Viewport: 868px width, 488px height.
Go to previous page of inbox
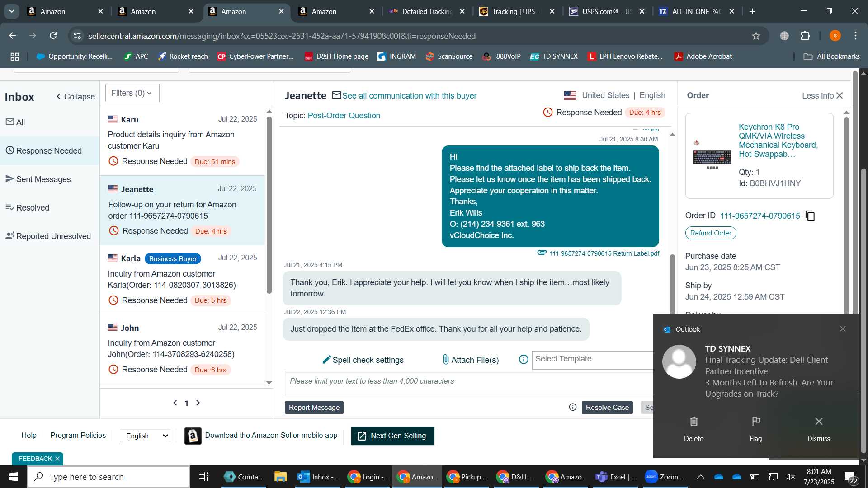pyautogui.click(x=175, y=403)
